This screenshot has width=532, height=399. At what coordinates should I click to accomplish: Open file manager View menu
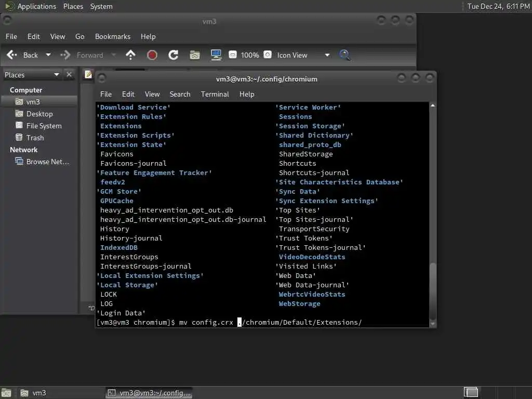tap(58, 37)
